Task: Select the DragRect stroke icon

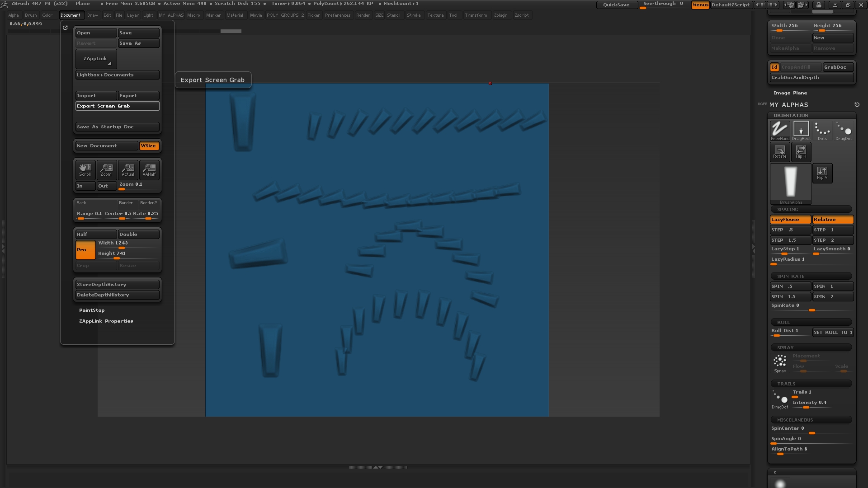Action: 801,130
